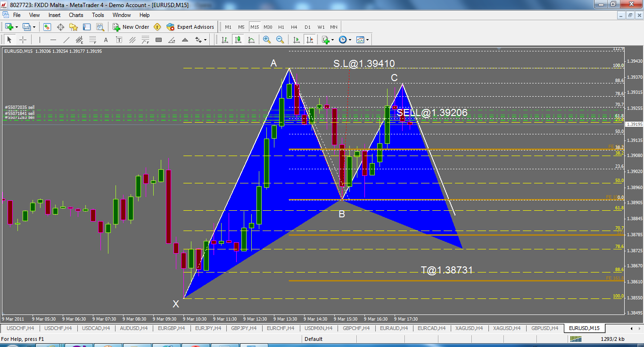Select the Trendline tool

(66, 40)
